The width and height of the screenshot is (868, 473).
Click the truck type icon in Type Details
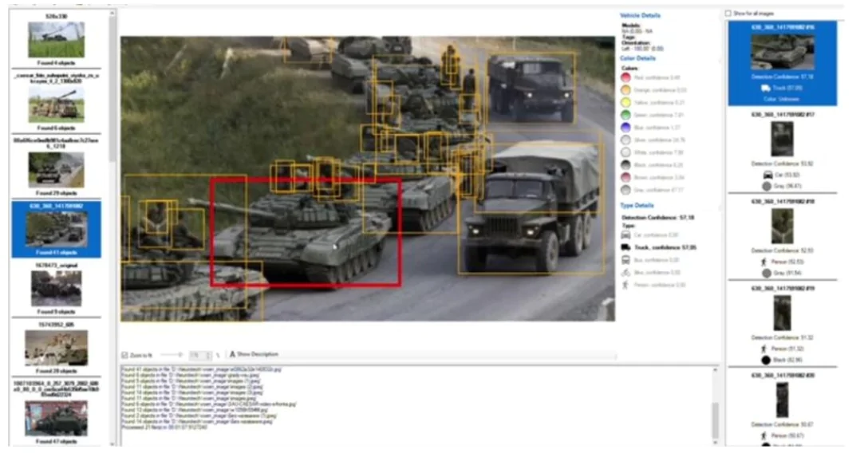[x=626, y=247]
